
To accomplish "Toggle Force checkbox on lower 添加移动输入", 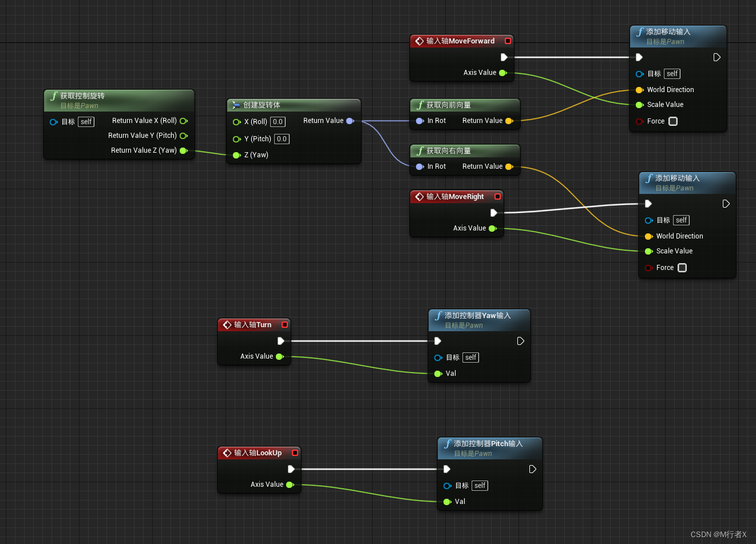I will coord(682,268).
